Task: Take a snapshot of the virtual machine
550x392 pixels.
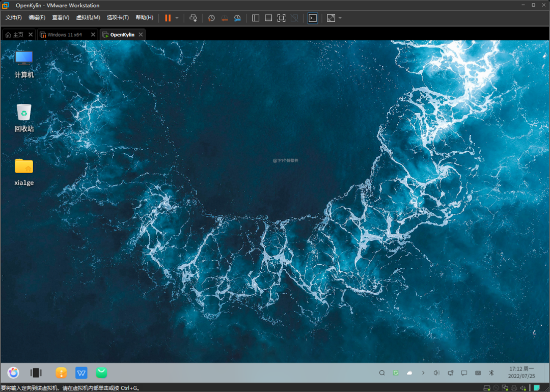Action: tap(211, 18)
